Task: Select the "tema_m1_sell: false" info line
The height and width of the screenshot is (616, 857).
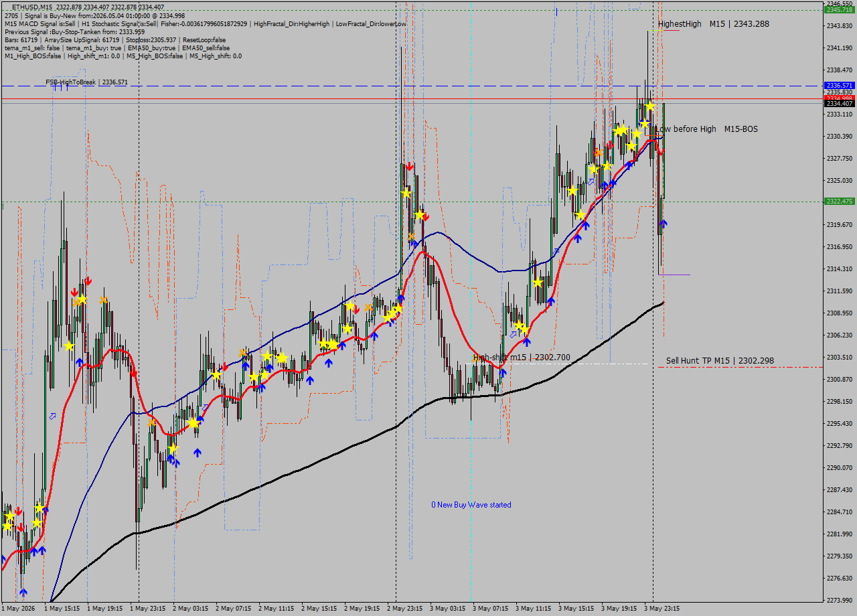Action: (x=116, y=48)
